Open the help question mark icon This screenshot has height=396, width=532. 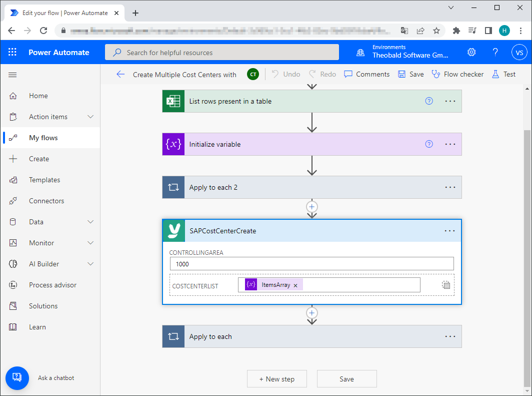point(495,52)
